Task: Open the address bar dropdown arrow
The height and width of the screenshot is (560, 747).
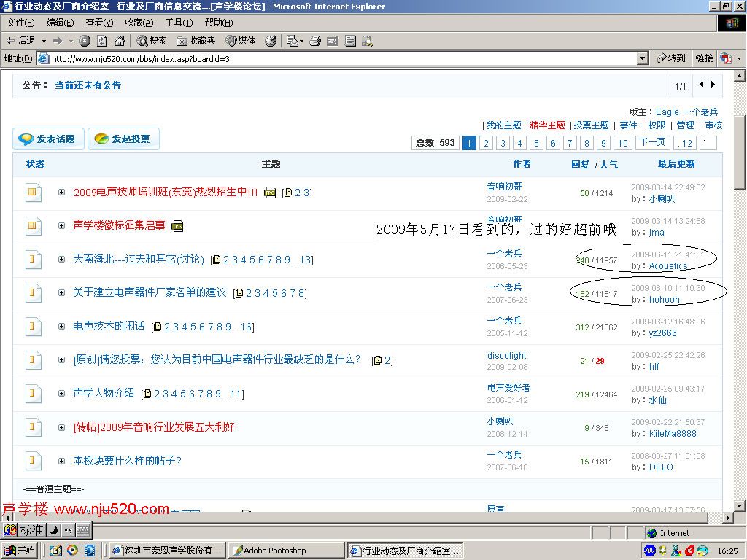Action: coord(642,58)
